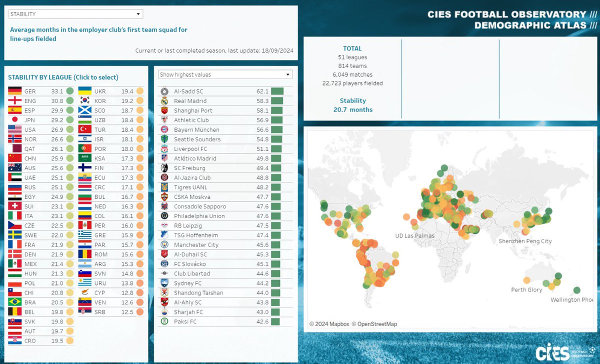This screenshot has width=600, height=364.
Task: Click the Real Madrid club crest
Action: [x=164, y=101]
